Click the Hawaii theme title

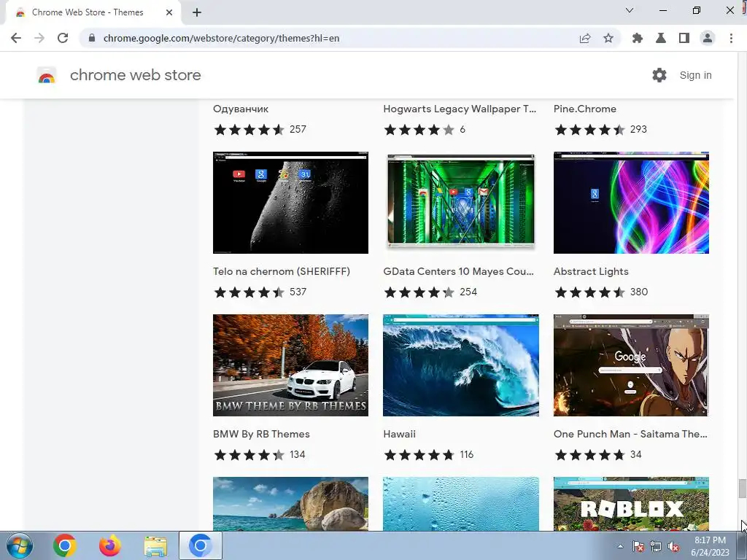click(x=399, y=434)
